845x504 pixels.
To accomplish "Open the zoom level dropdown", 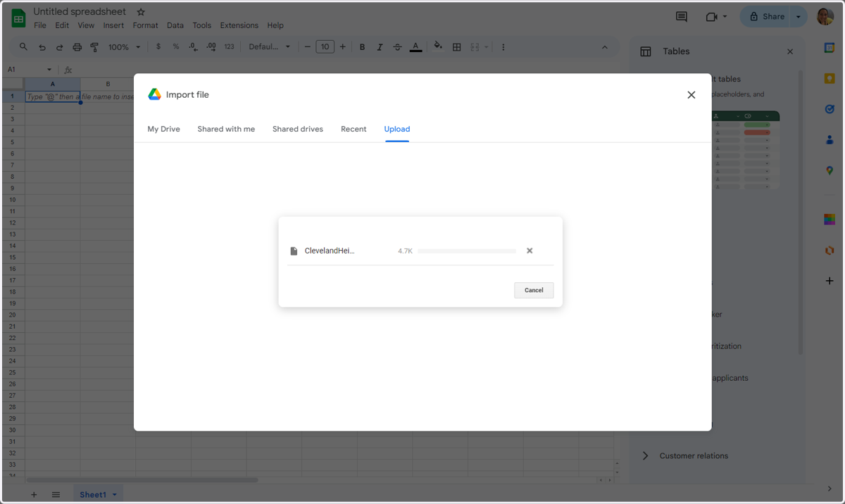I will pos(124,47).
